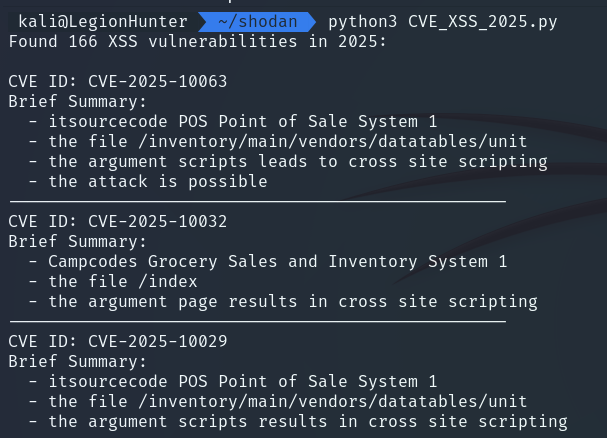
Task: Click 'argument page results in cross site scripting'
Action: 313,302
